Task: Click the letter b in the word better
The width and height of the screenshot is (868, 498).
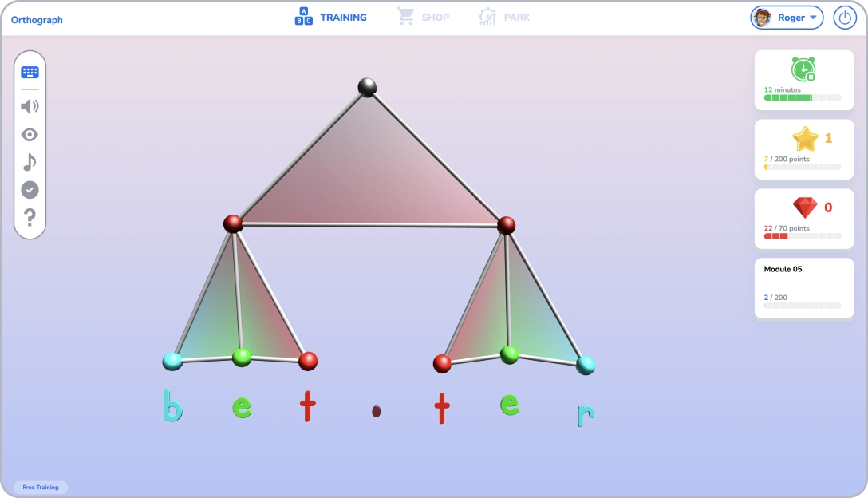Action: [x=172, y=406]
